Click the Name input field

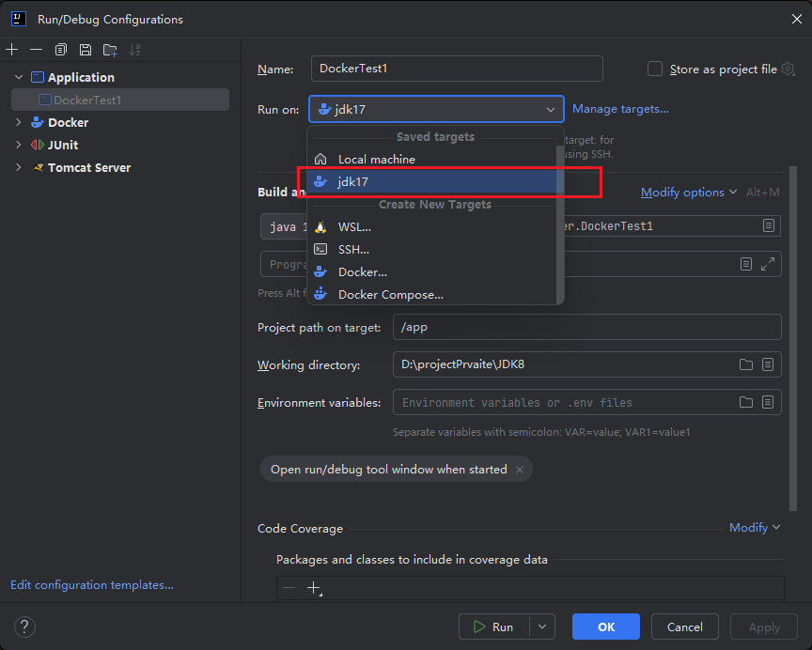pyautogui.click(x=457, y=69)
